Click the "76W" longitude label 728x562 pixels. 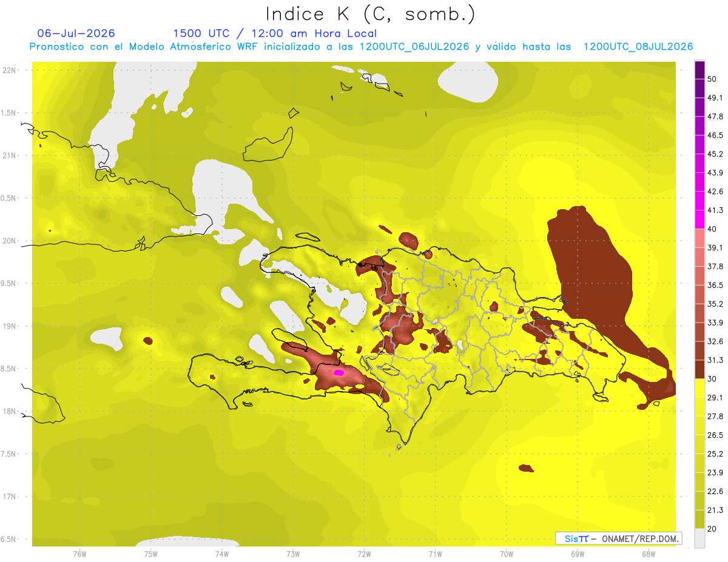(x=79, y=555)
